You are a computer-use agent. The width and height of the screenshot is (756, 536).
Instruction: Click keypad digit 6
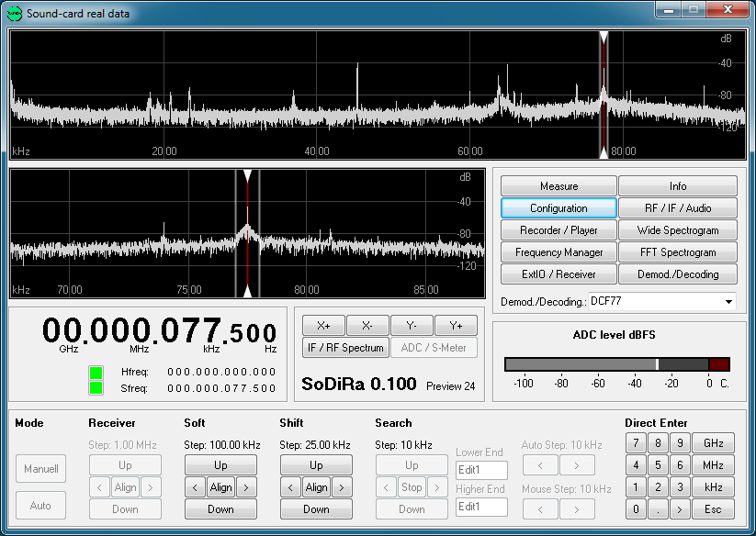680,464
